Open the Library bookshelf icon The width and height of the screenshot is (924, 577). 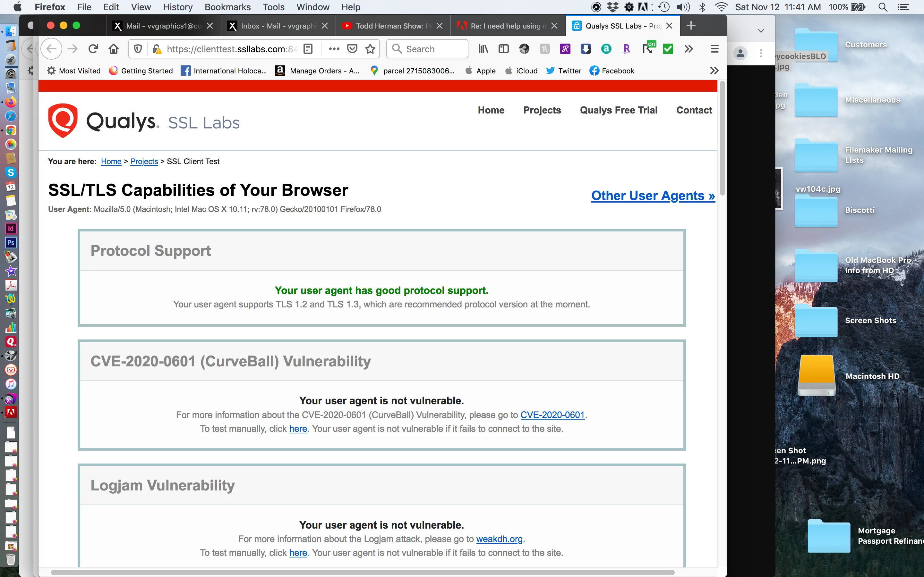click(x=483, y=49)
